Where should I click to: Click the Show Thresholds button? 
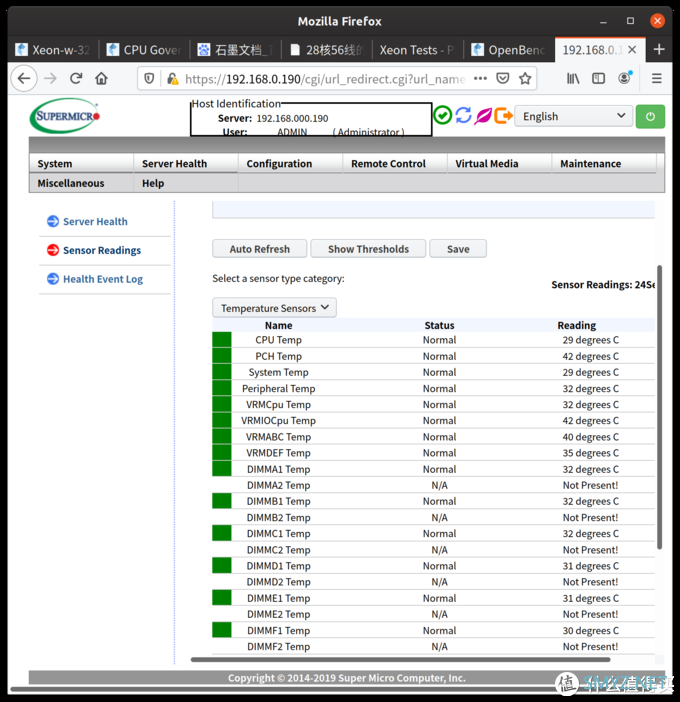point(368,249)
